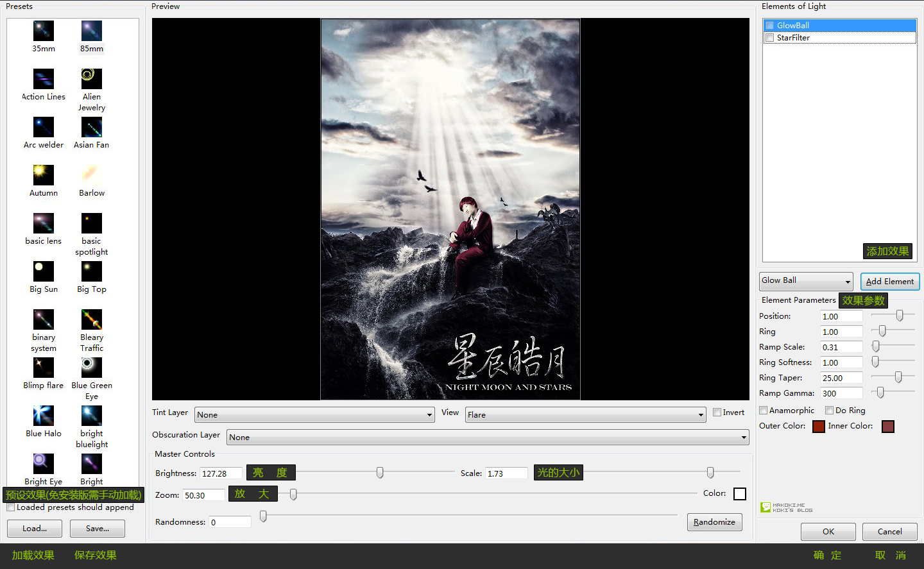924x569 pixels.
Task: Select the 35mm flare preset icon
Action: point(44,31)
